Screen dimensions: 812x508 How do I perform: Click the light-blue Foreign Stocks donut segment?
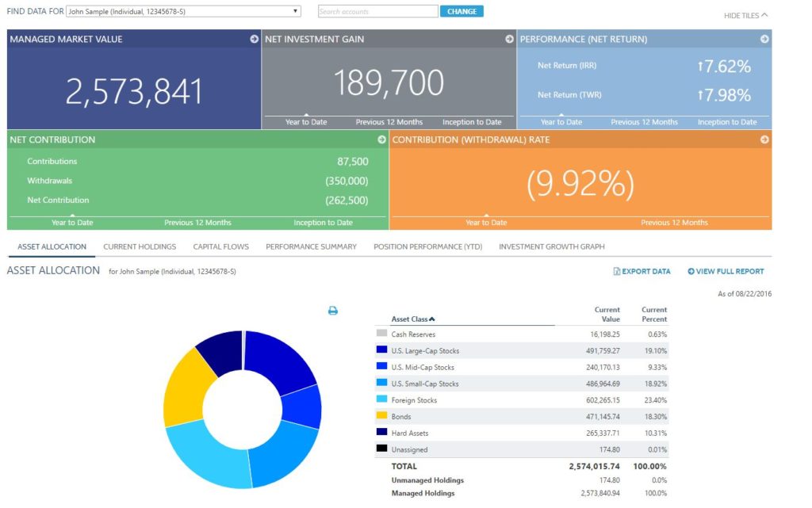[207, 456]
